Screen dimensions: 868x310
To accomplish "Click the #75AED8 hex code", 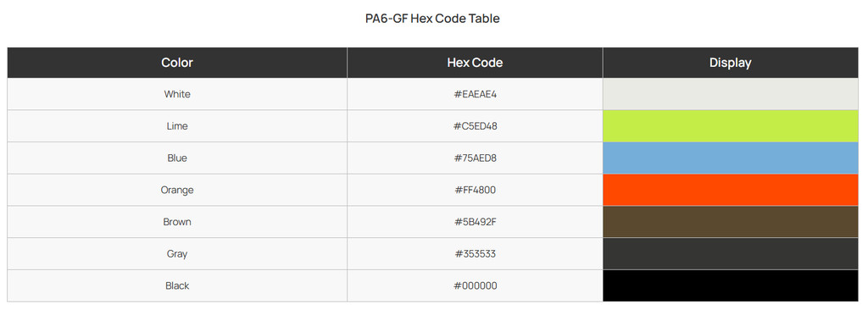I will 475,158.
